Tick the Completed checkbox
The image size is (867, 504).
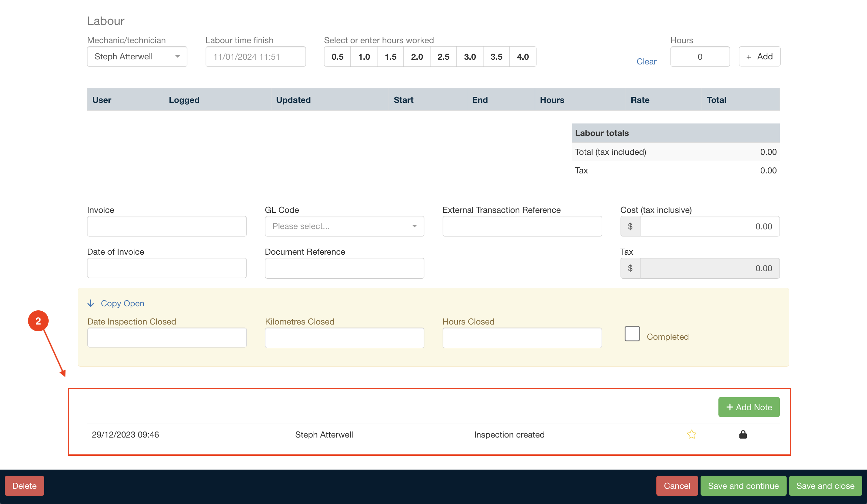pos(632,334)
